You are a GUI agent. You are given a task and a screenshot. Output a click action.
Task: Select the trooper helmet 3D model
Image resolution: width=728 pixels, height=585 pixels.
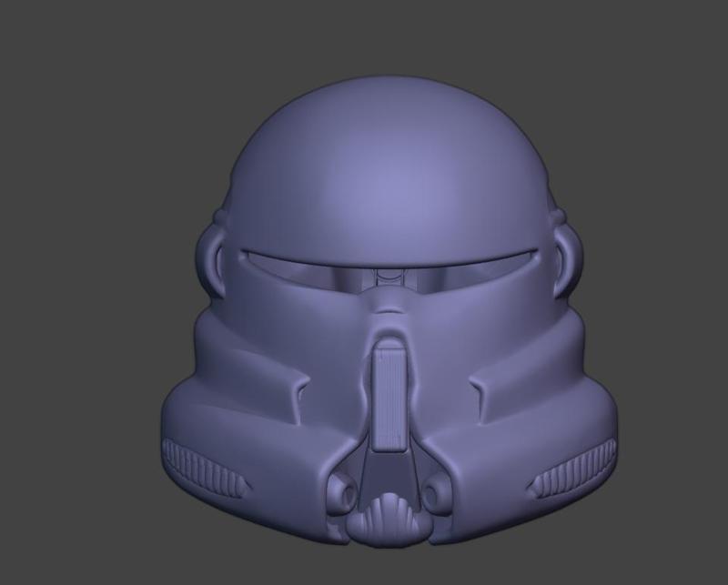[389, 312]
